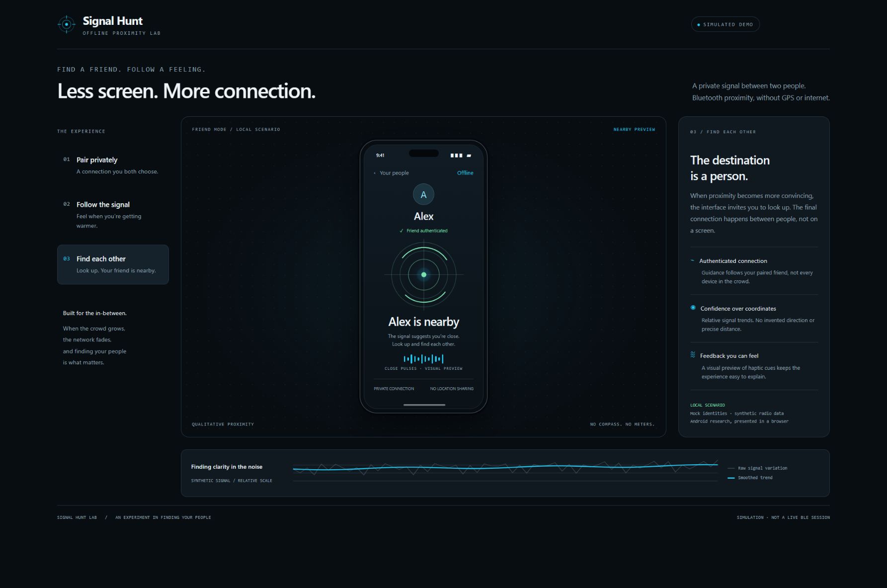Click the Nearby Preview label
Viewport: 887px width, 588px height.
click(634, 129)
